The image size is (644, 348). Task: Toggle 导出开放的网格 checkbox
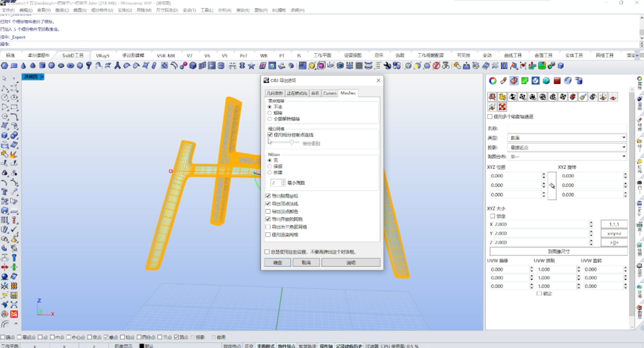pyautogui.click(x=268, y=219)
